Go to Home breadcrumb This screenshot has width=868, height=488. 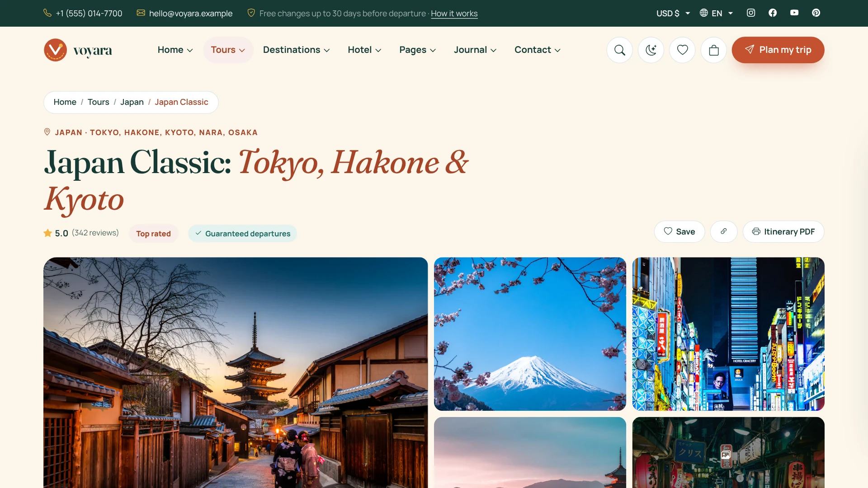click(x=65, y=102)
